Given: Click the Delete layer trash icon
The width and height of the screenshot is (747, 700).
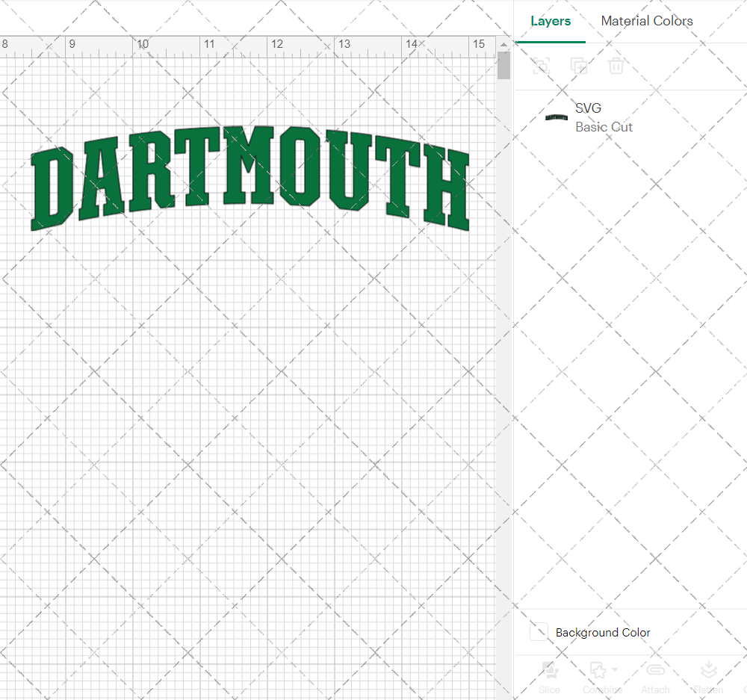Looking at the screenshot, I should 616,66.
